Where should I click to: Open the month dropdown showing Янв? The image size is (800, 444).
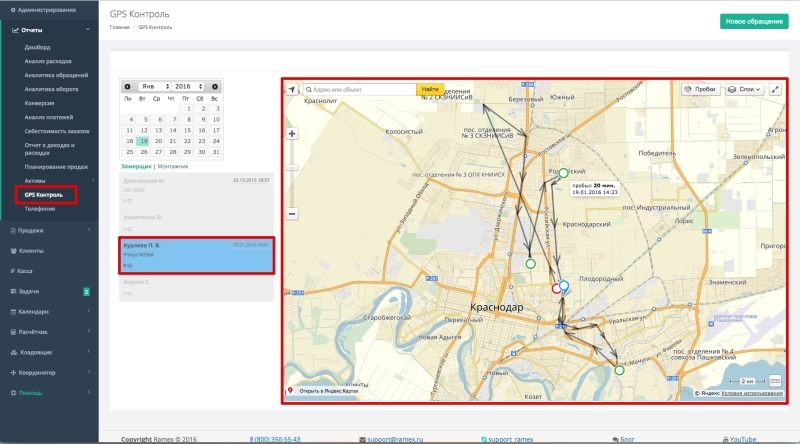pyautogui.click(x=155, y=87)
